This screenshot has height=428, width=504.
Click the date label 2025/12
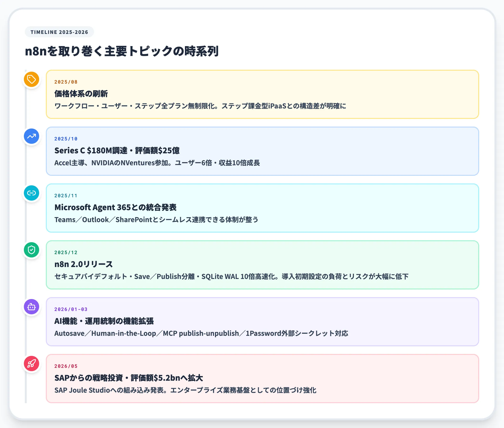pos(66,253)
